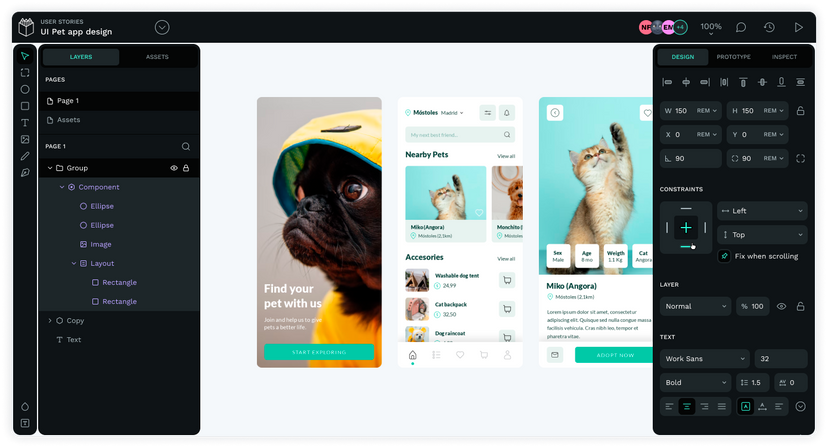Select the Move pointer tool
Screen dimensions: 828x448
click(x=25, y=56)
